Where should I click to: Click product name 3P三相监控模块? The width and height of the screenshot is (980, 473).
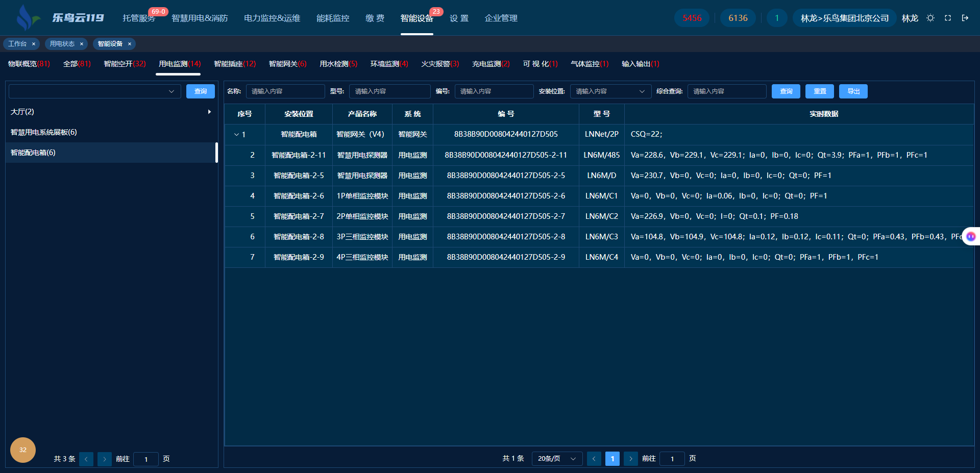point(362,237)
